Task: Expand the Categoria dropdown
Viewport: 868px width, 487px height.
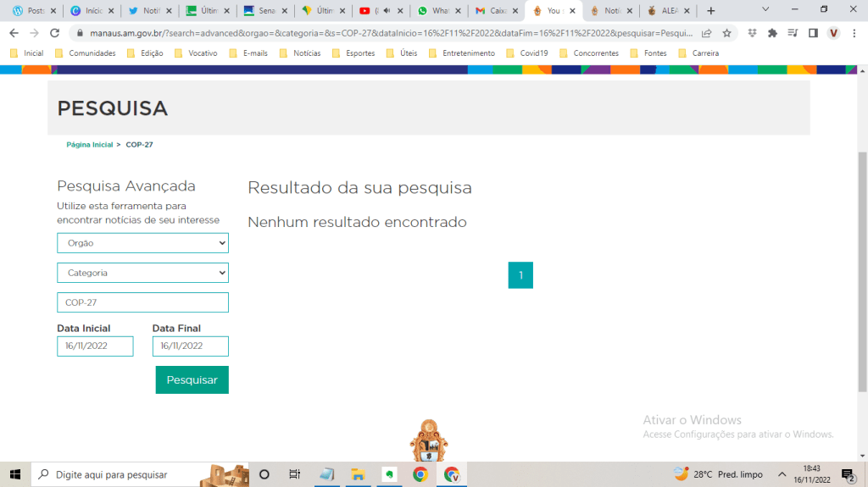Action: 142,274
